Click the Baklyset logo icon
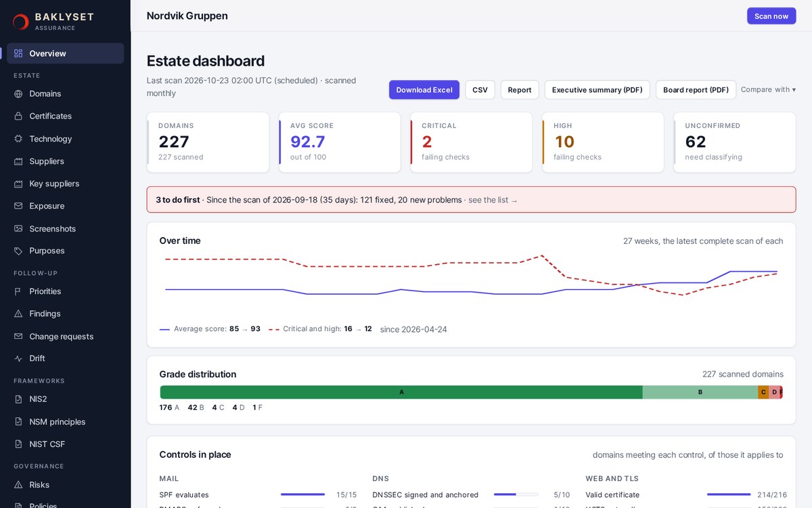 point(20,22)
